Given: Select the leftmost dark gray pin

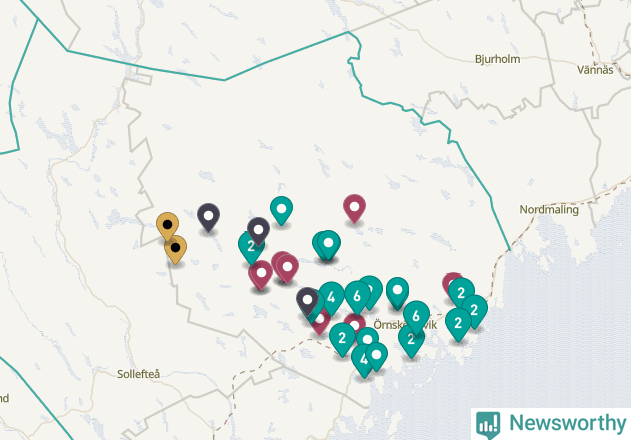Looking at the screenshot, I should [x=208, y=218].
